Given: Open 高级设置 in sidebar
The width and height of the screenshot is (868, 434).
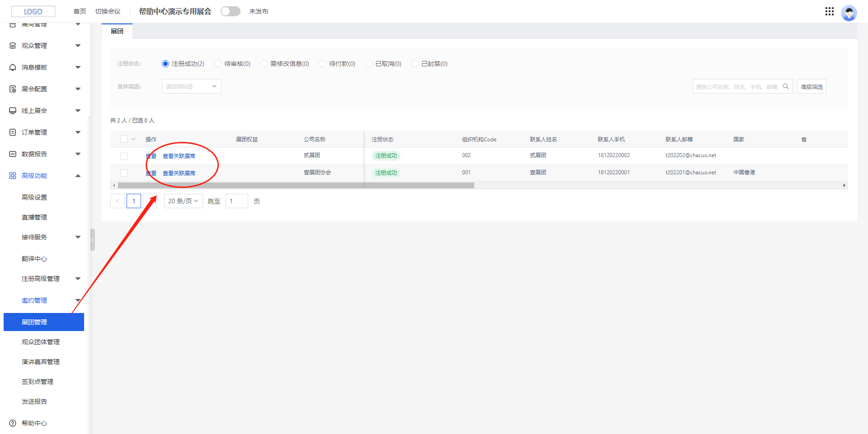Looking at the screenshot, I should tap(34, 197).
